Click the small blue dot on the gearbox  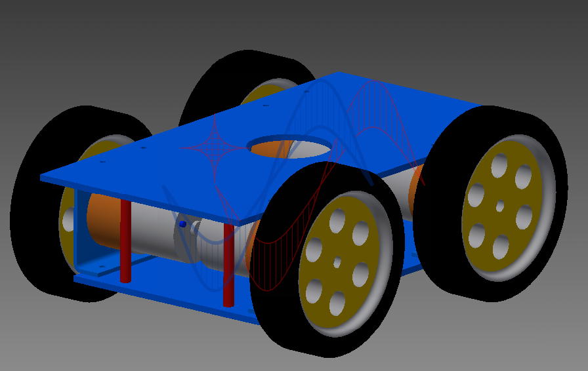pos(183,224)
